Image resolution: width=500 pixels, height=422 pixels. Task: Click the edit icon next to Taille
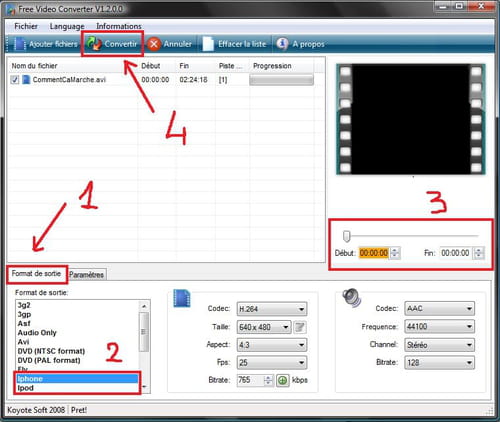tap(300, 327)
